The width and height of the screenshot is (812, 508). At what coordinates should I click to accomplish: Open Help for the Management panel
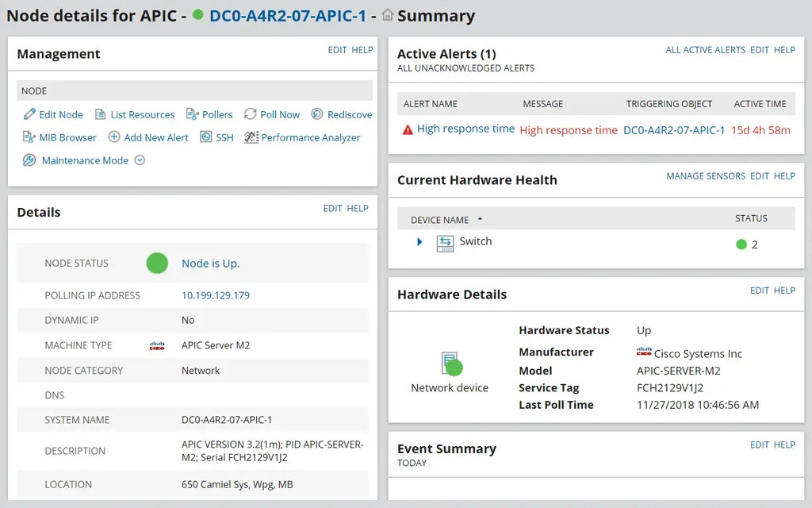[x=362, y=49]
